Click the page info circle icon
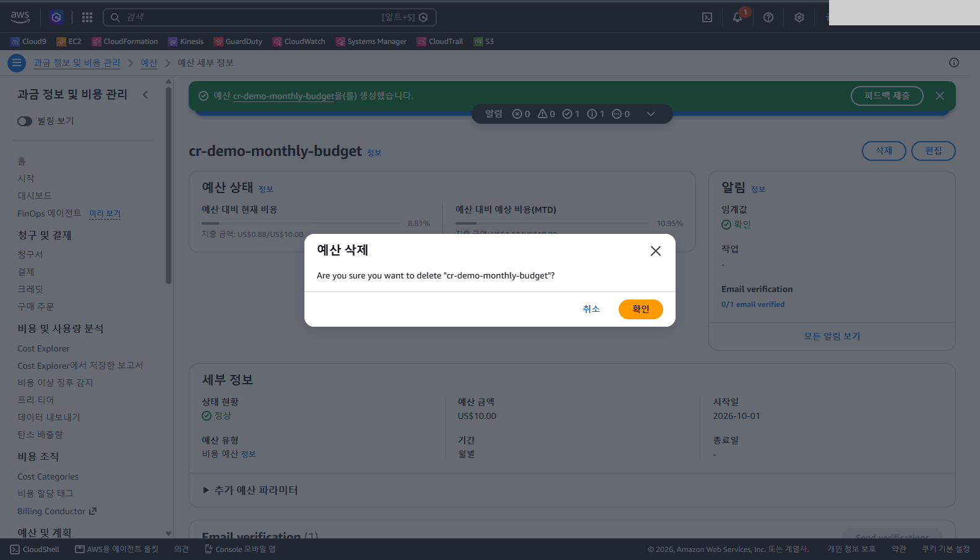 954,62
